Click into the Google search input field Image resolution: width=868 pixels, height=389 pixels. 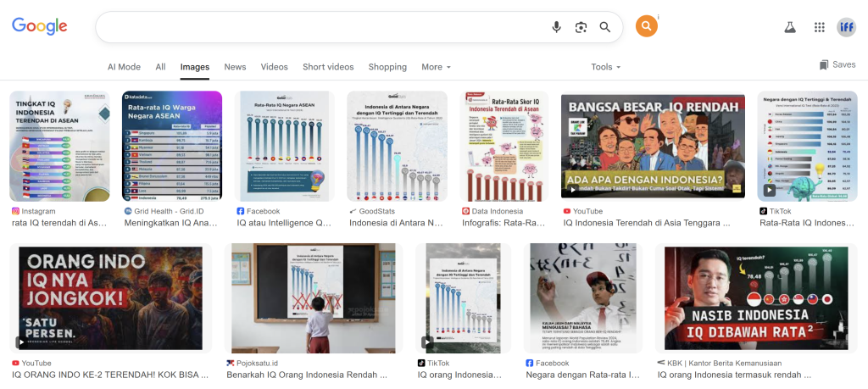(322, 27)
